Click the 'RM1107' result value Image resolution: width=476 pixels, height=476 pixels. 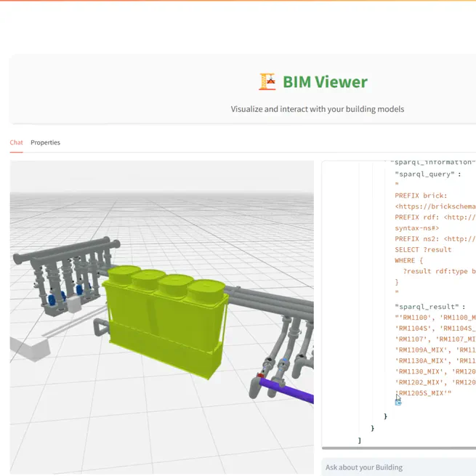click(x=413, y=339)
